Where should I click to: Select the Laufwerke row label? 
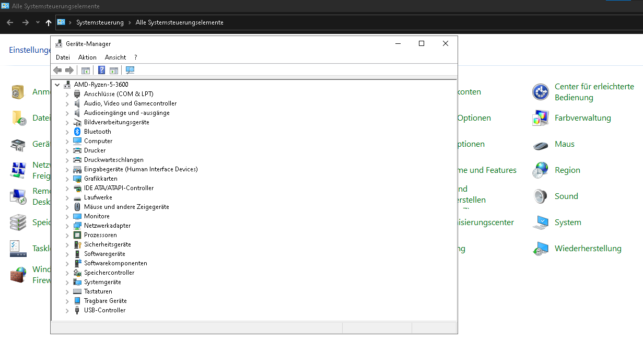click(98, 197)
